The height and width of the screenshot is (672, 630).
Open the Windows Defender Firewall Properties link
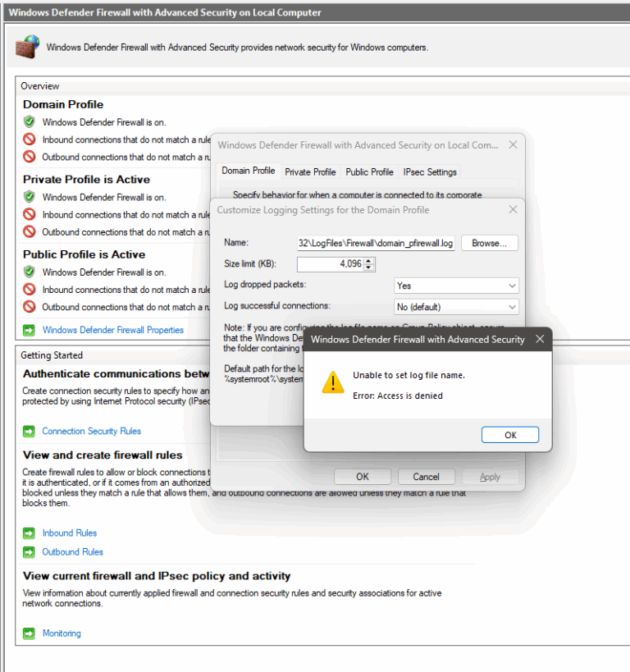(x=113, y=330)
